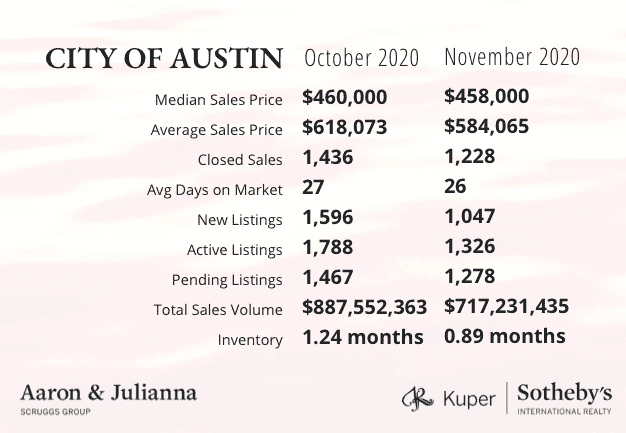626x433 pixels.
Task: Click the November inventory 0.89 months
Action: click(x=504, y=337)
